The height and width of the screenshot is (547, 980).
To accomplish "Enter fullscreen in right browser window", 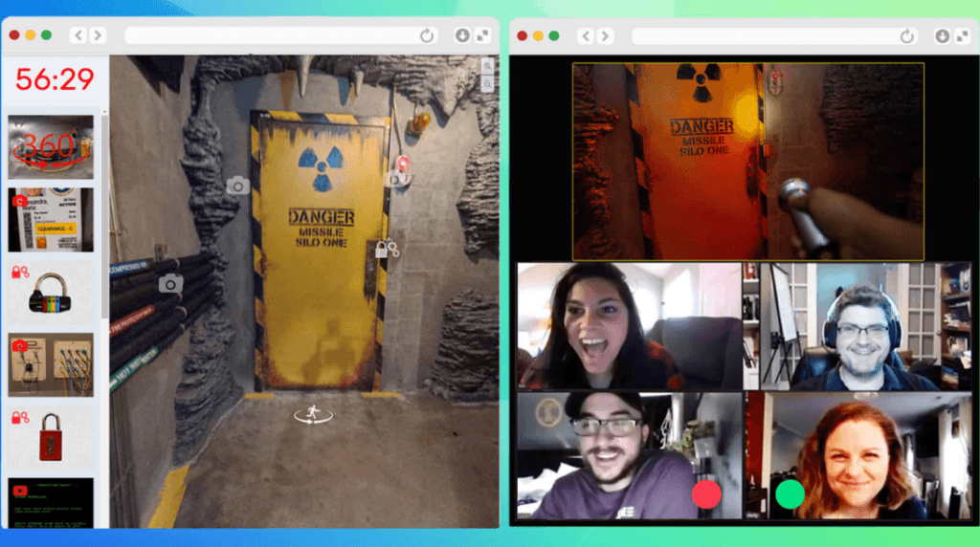I will pyautogui.click(x=963, y=36).
